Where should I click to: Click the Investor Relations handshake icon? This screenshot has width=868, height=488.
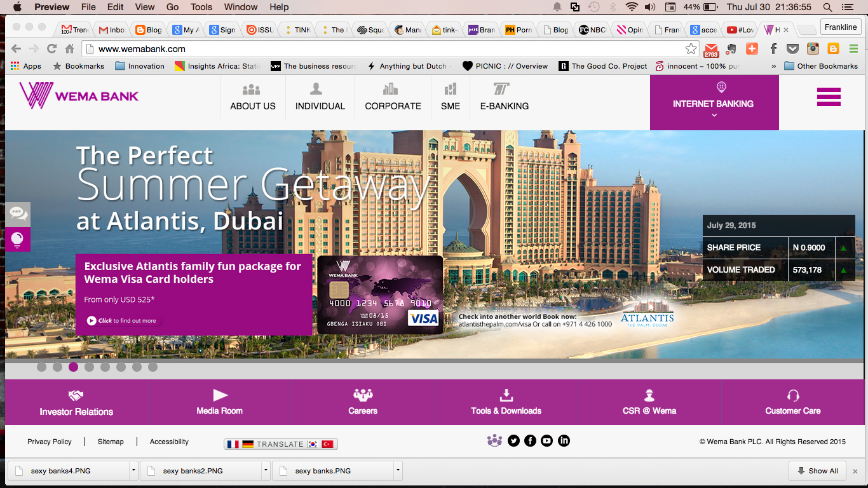pos(76,395)
